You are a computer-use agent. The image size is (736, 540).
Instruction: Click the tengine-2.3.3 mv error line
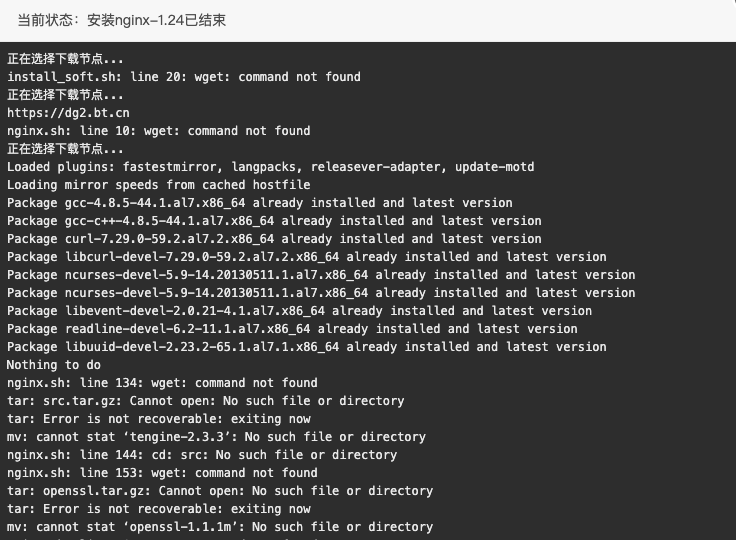216,437
